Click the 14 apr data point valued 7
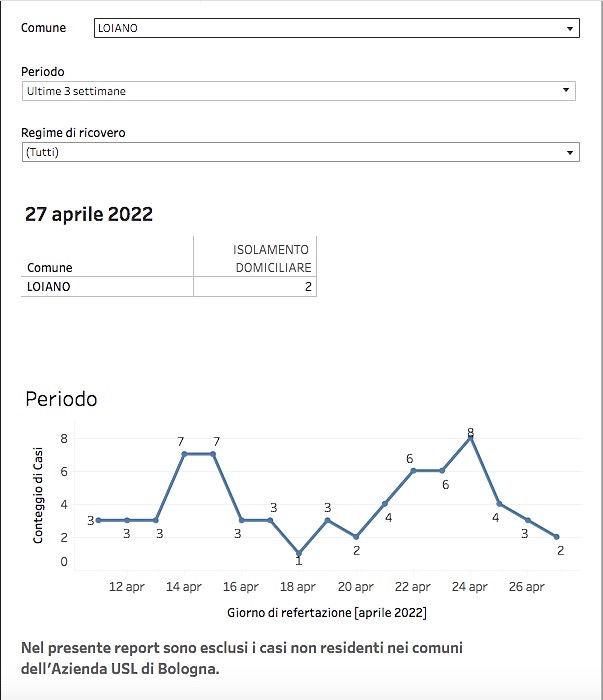Screen dimensions: 603x700 point(184,454)
